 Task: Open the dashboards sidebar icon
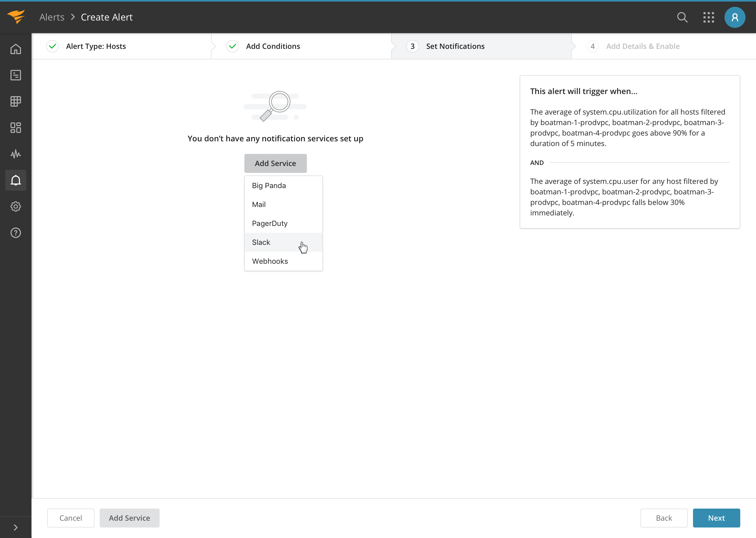pos(15,128)
